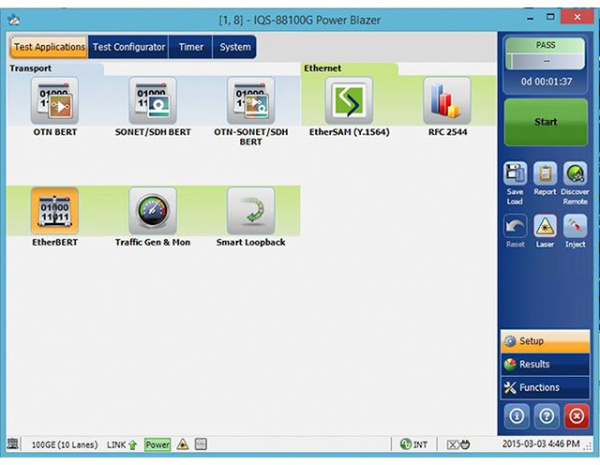Launch the SONET/SDH BERT test
The width and height of the screenshot is (600, 465).
[152, 101]
